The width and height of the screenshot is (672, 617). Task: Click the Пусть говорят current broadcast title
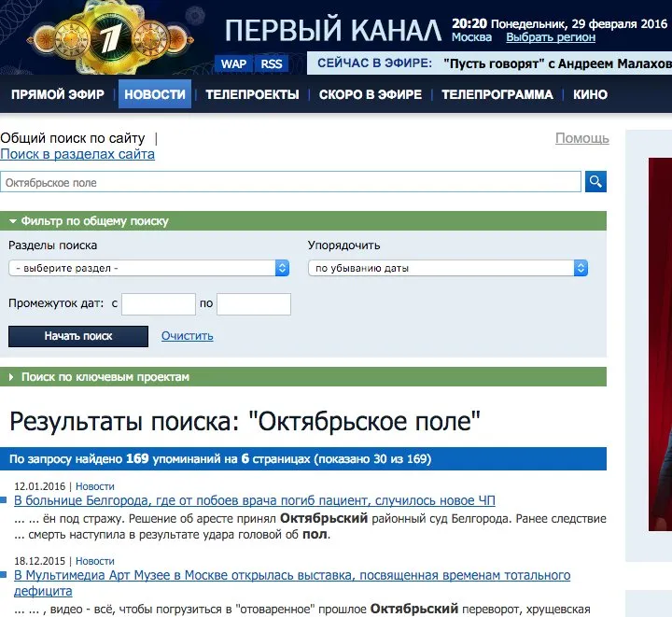click(x=557, y=63)
